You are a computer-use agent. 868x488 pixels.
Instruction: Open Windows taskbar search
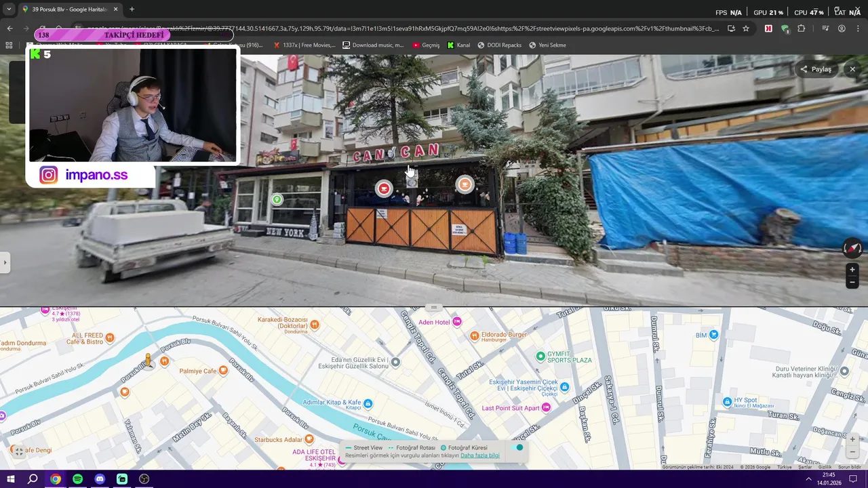click(x=33, y=479)
